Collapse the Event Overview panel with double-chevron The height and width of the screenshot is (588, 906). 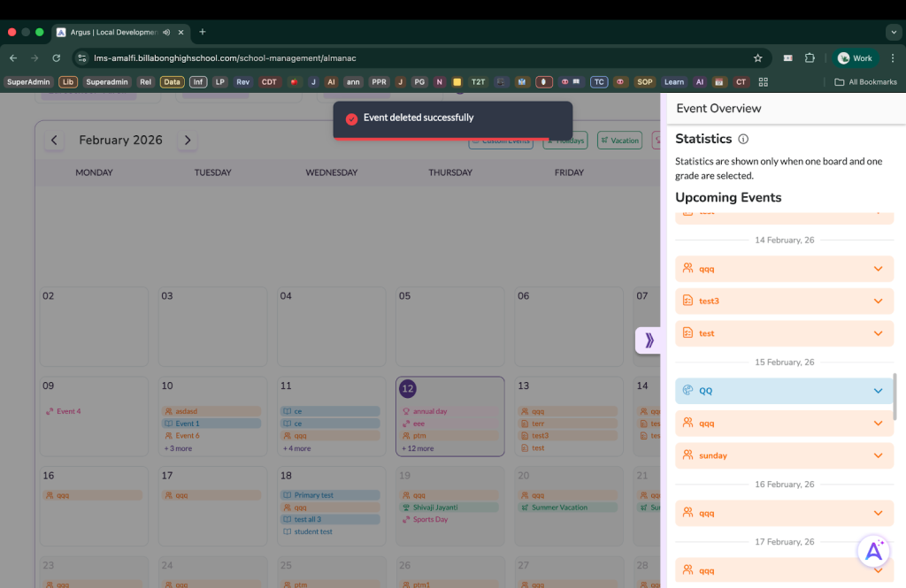(649, 340)
